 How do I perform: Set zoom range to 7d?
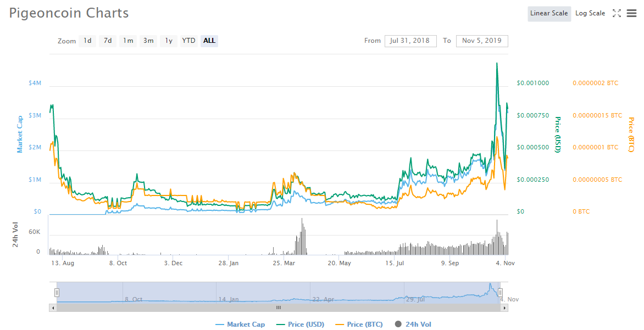pyautogui.click(x=108, y=41)
